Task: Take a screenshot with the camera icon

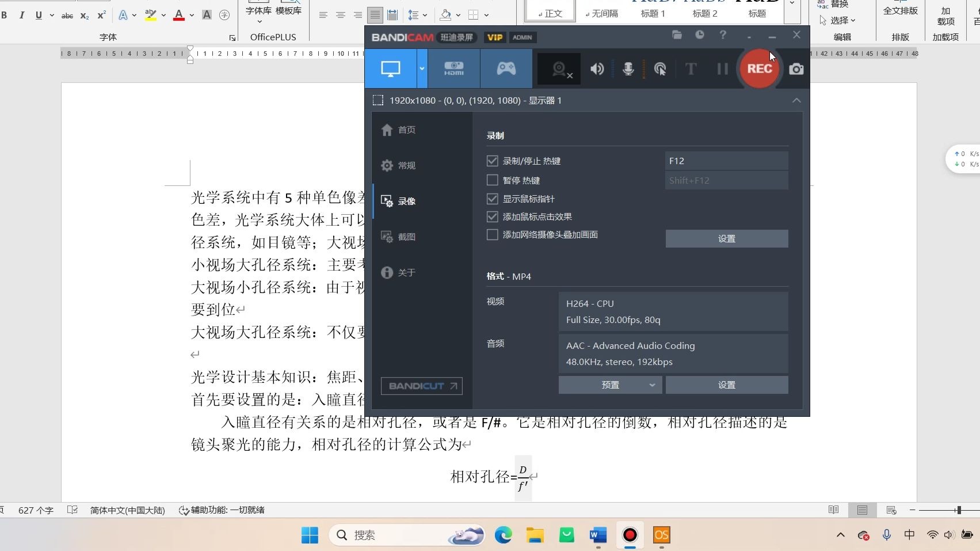Action: point(796,69)
